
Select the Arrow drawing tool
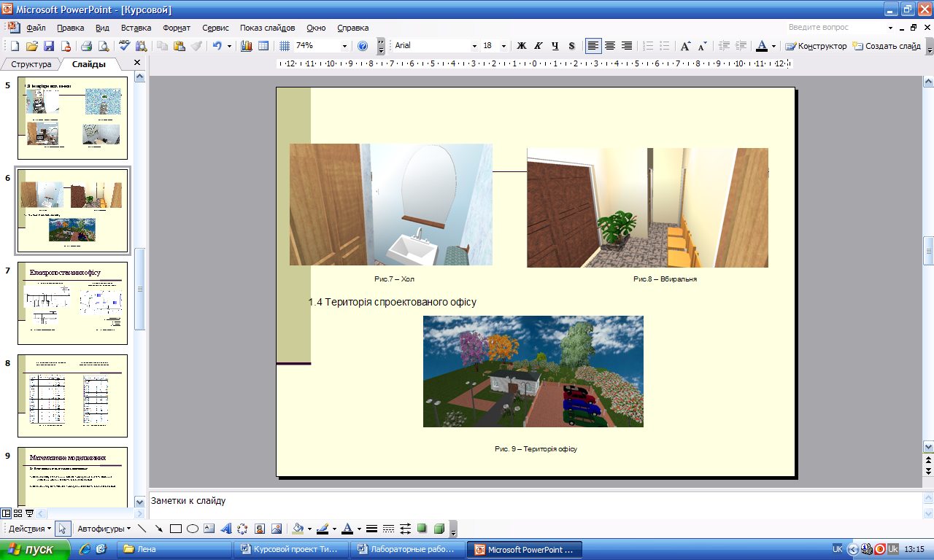tap(158, 529)
